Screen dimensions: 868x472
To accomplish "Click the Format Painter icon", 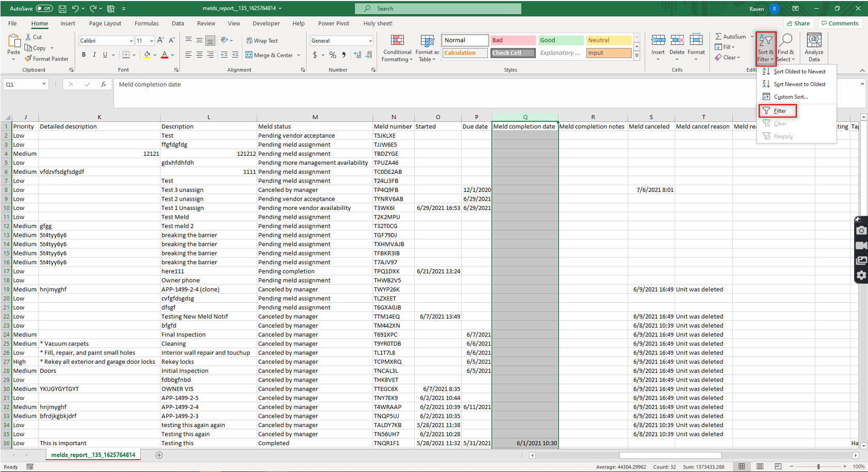I will coord(28,59).
